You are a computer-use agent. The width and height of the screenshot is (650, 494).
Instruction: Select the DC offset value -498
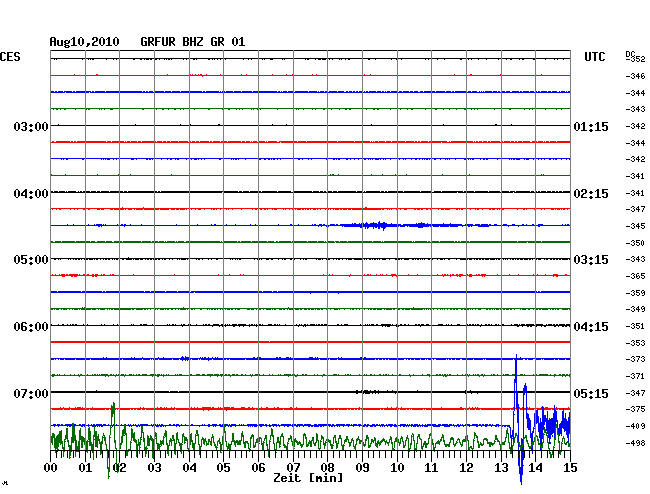point(635,443)
